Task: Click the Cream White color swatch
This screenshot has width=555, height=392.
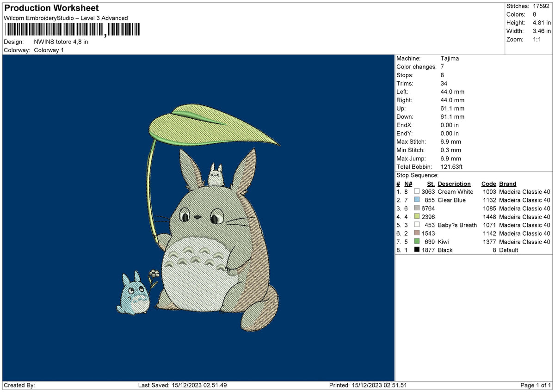Action: [417, 191]
